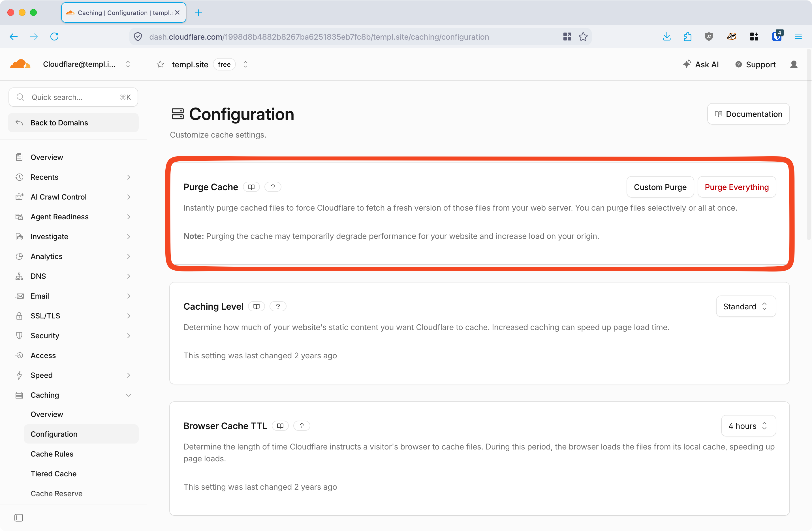812x531 pixels.
Task: Open the grid-plus extension icon in toolbar
Action: pyautogui.click(x=754, y=37)
